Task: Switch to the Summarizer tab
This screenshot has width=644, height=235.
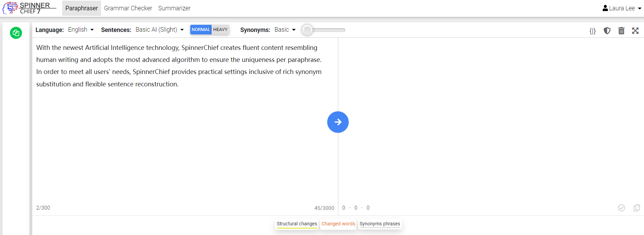Action: [x=174, y=8]
